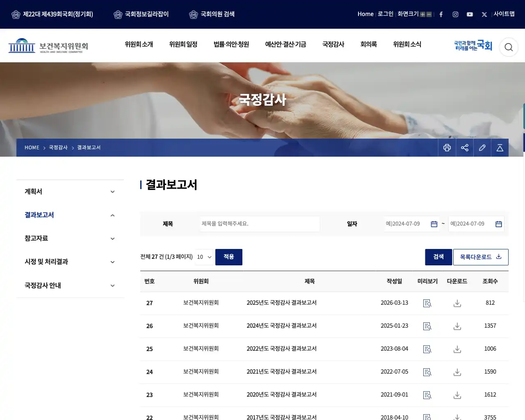The width and height of the screenshot is (525, 420).
Task: Increase screen size with plus icon
Action: 422,14
